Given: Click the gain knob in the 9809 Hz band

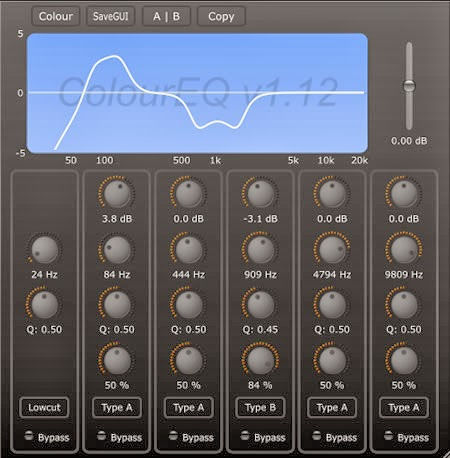Looking at the screenshot, I should (x=404, y=194).
